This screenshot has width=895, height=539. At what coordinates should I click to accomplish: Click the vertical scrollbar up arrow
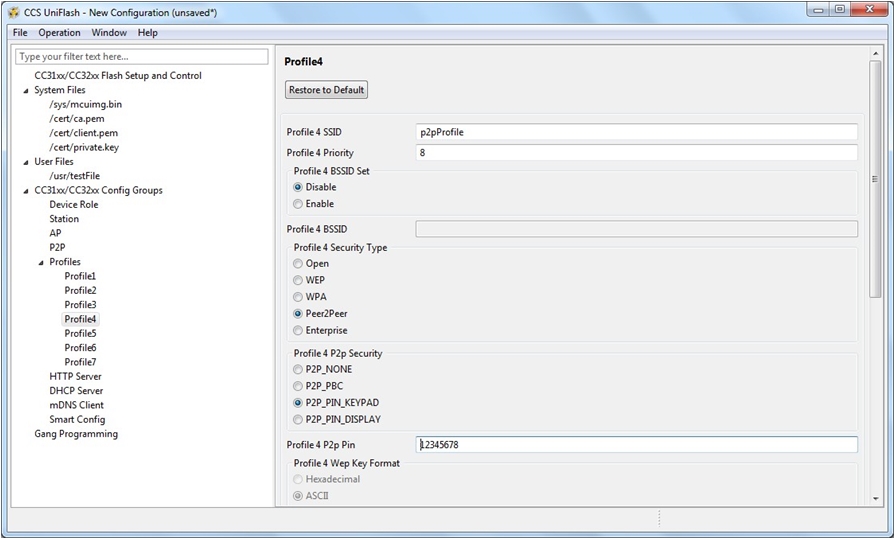pyautogui.click(x=875, y=54)
